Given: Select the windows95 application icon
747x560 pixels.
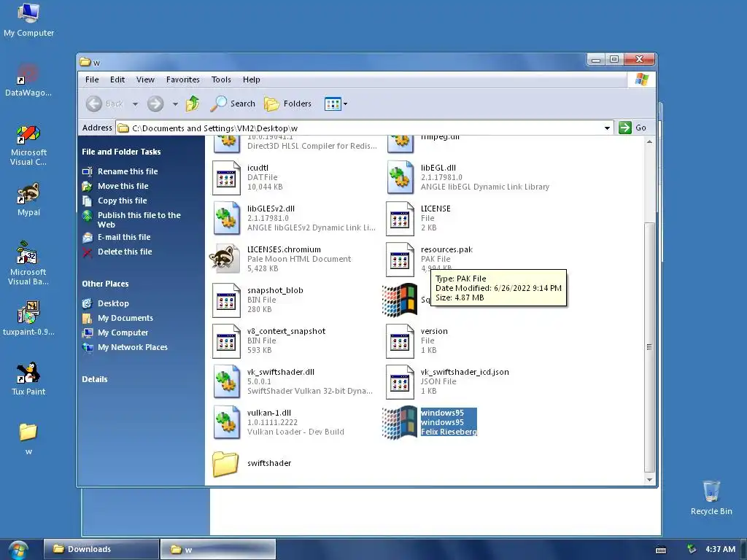Looking at the screenshot, I should tap(400, 422).
